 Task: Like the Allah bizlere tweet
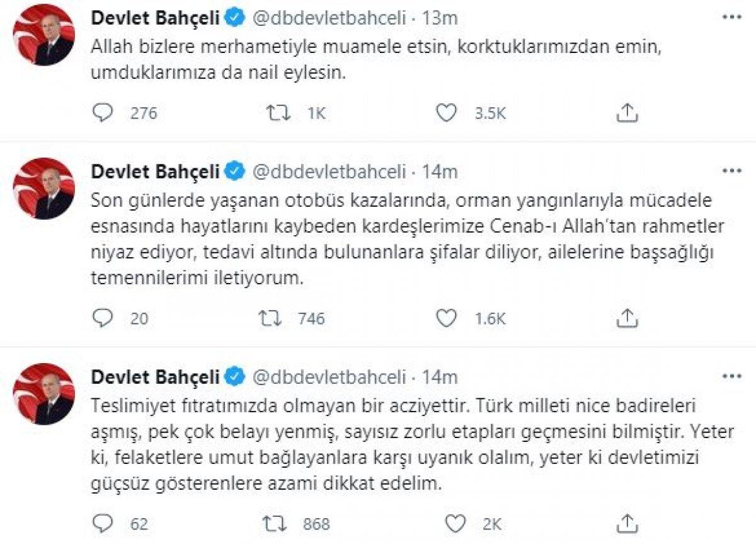click(x=447, y=113)
